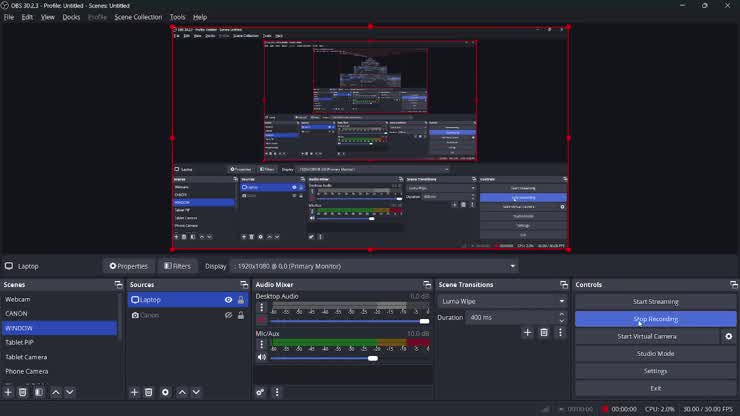Toggle Canon source visibility eye
The height and width of the screenshot is (416, 740).
pos(228,315)
